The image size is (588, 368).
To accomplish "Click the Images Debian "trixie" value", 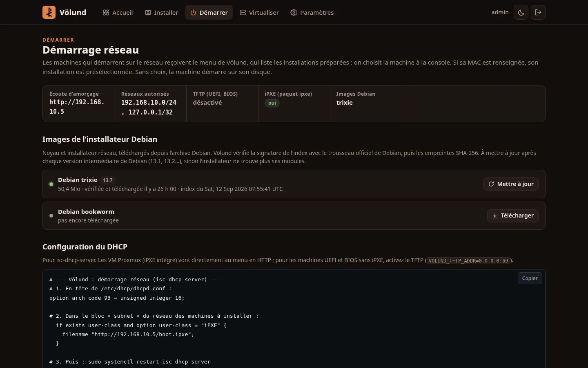I will pos(344,103).
